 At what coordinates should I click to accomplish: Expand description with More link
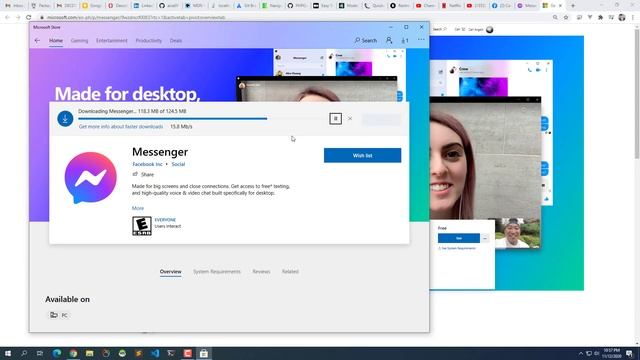pyautogui.click(x=138, y=208)
